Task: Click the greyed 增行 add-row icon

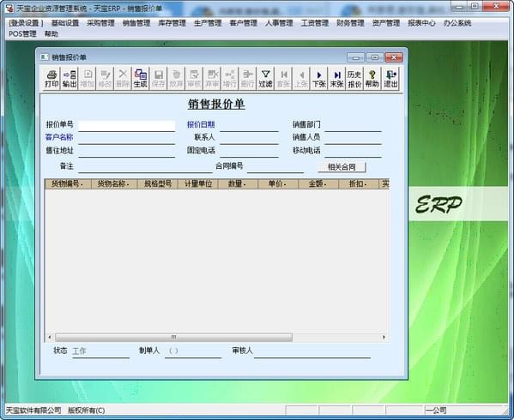Action: pos(229,79)
